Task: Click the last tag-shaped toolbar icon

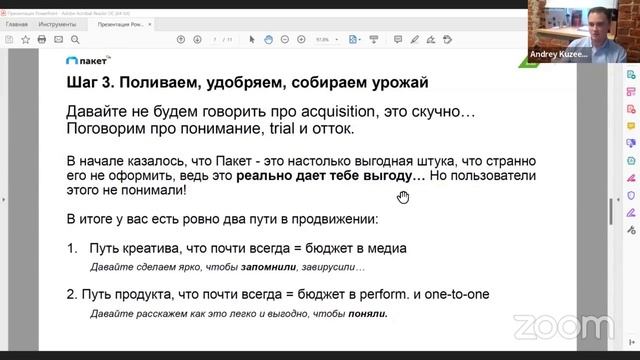Action: 448,40
